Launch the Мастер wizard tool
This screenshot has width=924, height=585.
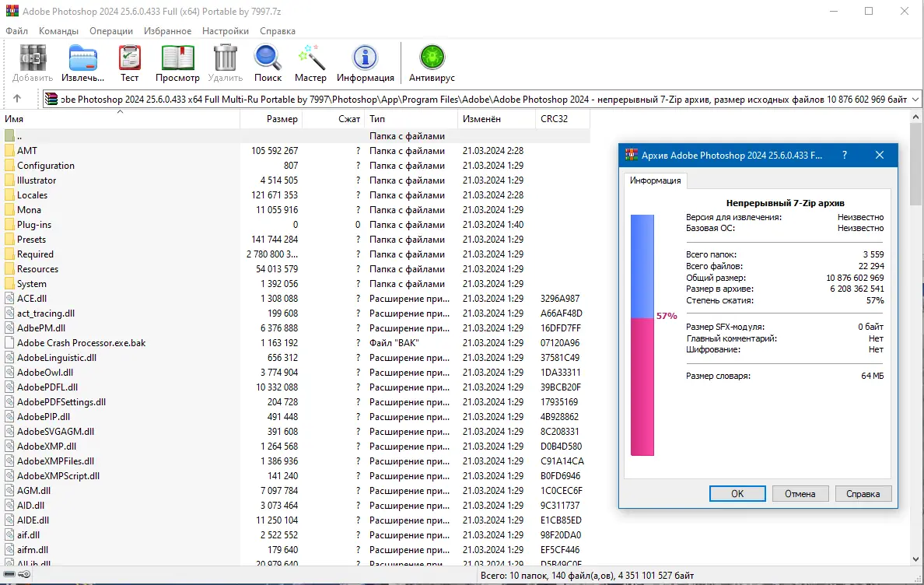coord(310,62)
